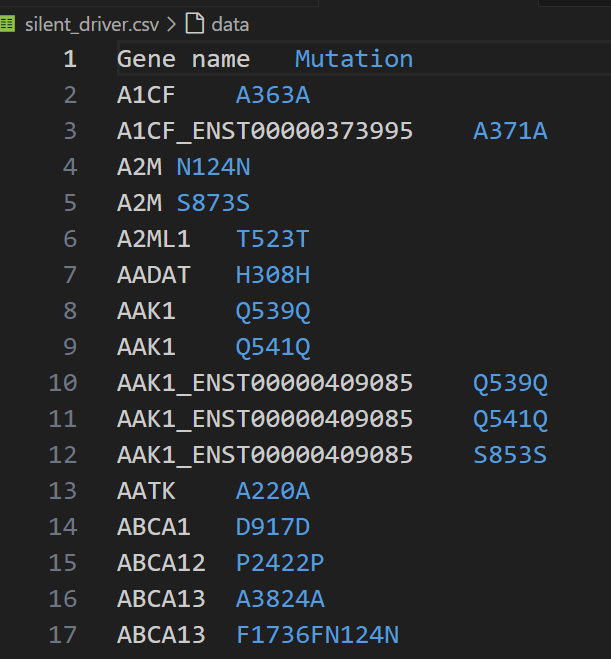This screenshot has width=611, height=659.
Task: Click line number 10 in the gutter
Action: pyautogui.click(x=63, y=383)
